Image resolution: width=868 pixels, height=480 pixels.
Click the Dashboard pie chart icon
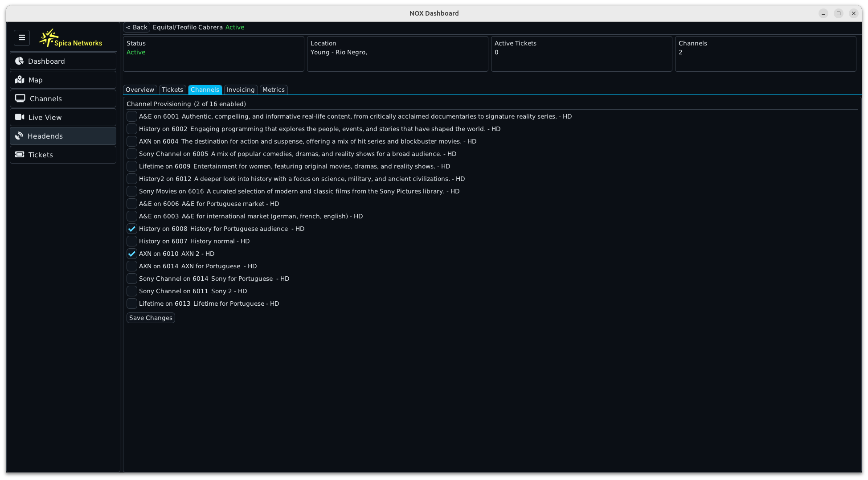19,61
